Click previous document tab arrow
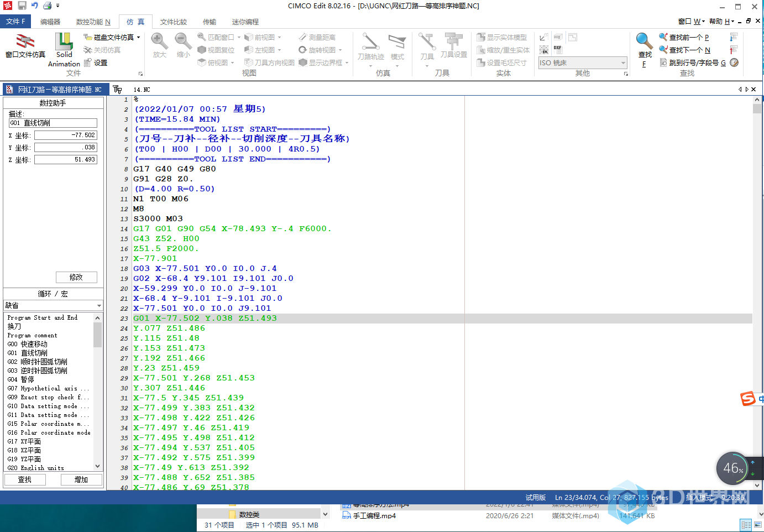This screenshot has height=532, width=764. (x=740, y=89)
